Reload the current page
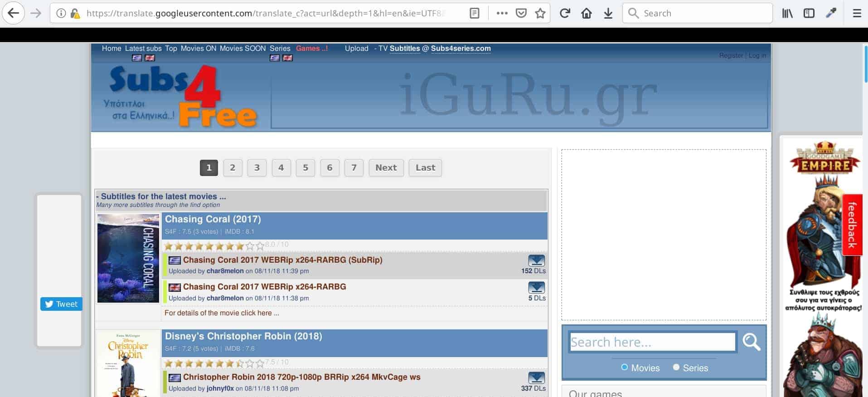Viewport: 868px width, 397px height. pos(565,14)
